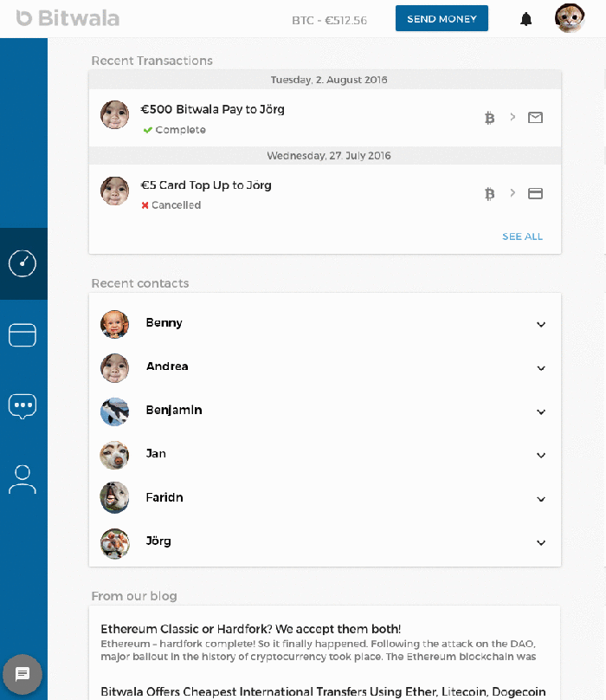Open €5 Card Top Up to Jörg transaction

click(206, 185)
